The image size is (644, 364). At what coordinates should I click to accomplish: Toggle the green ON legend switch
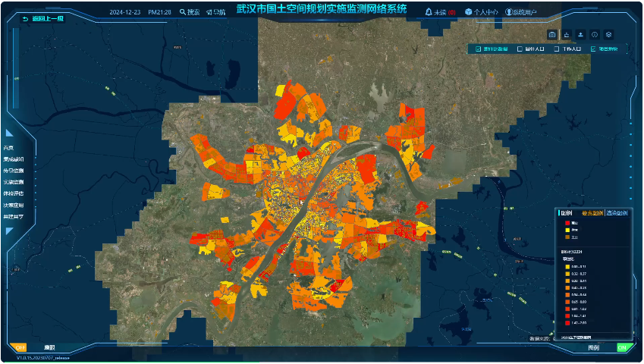coord(624,347)
